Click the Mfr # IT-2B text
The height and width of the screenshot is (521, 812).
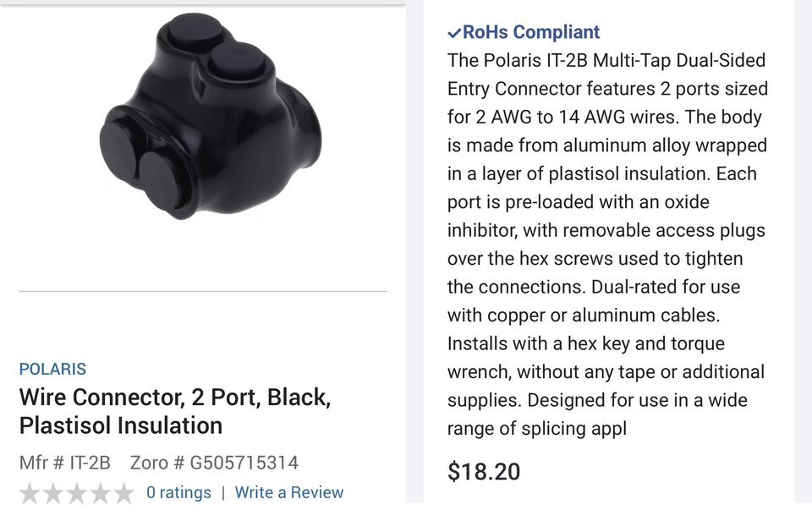(x=65, y=463)
